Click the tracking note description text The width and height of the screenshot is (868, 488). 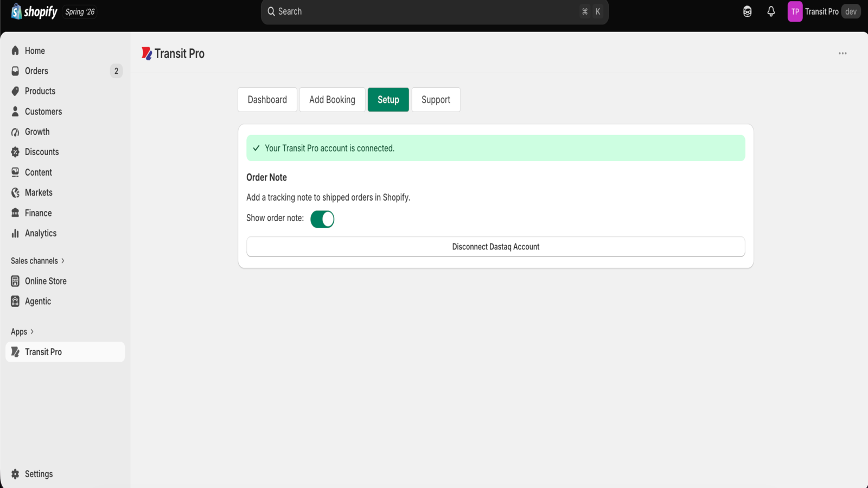328,197
